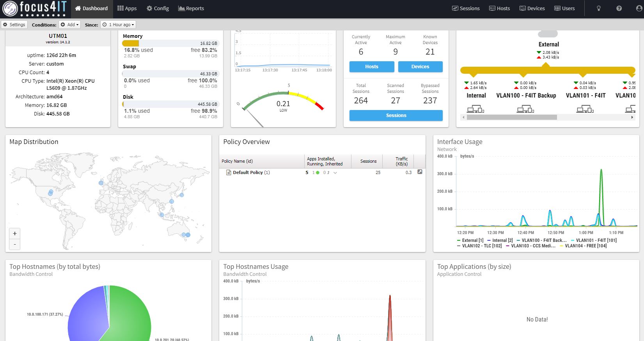Open the Users page
Image resolution: width=644 pixels, height=341 pixels.
[564, 9]
